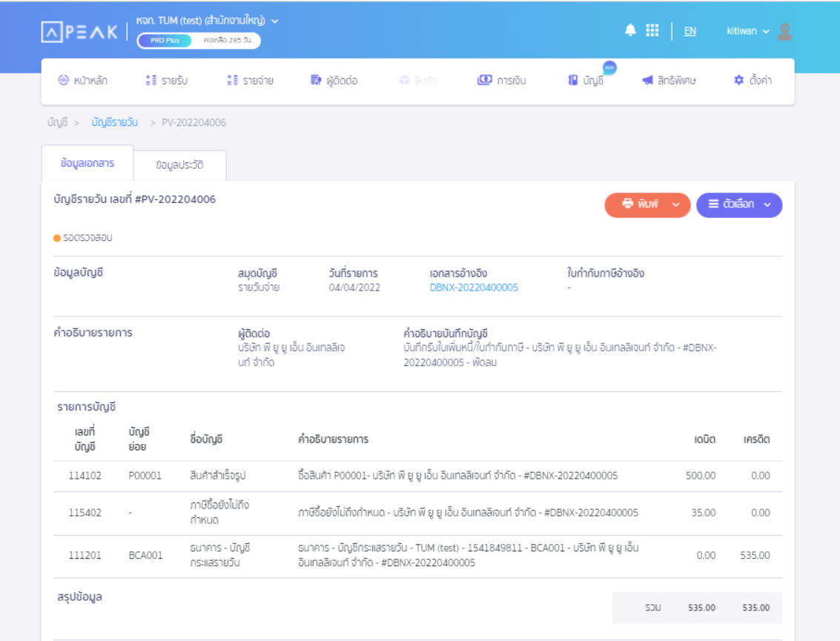Open the kitiwan user dropdown
Viewport: 840px width, 641px height.
click(748, 31)
